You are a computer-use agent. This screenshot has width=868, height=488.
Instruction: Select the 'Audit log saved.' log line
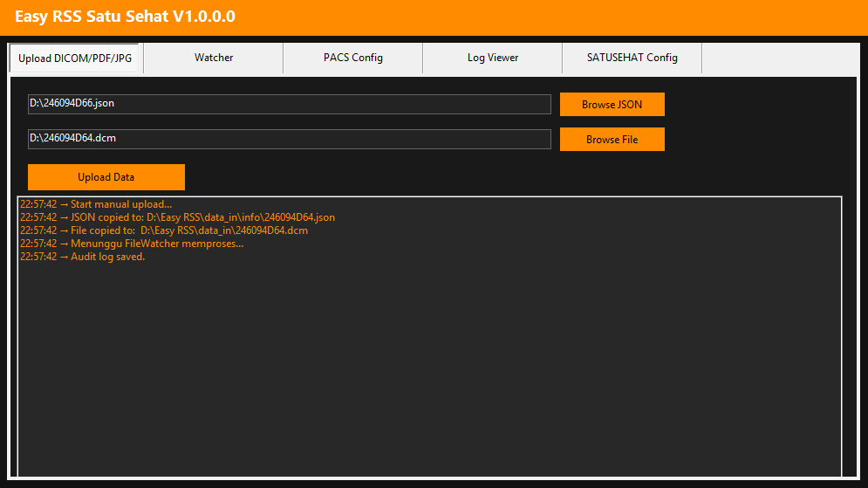click(x=83, y=257)
